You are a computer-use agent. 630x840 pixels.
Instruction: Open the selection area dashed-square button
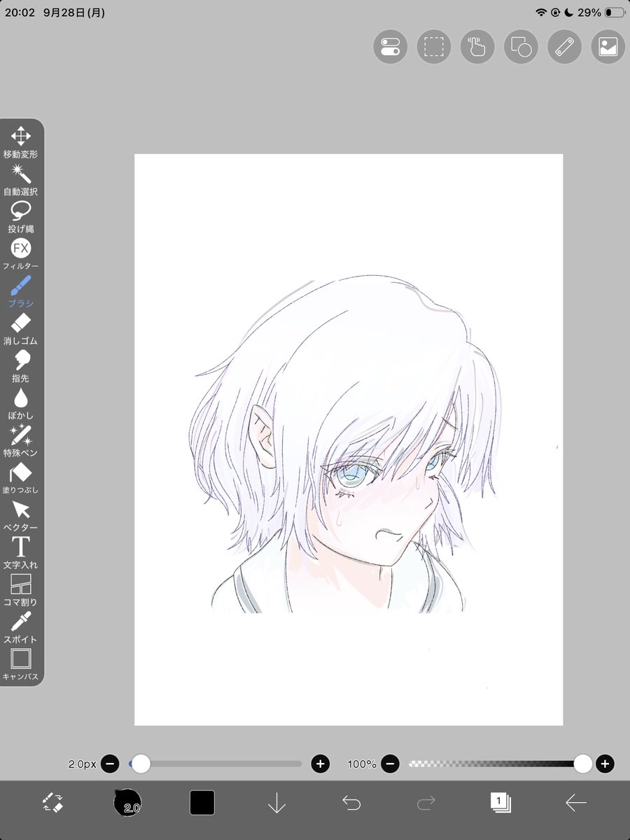tap(434, 47)
